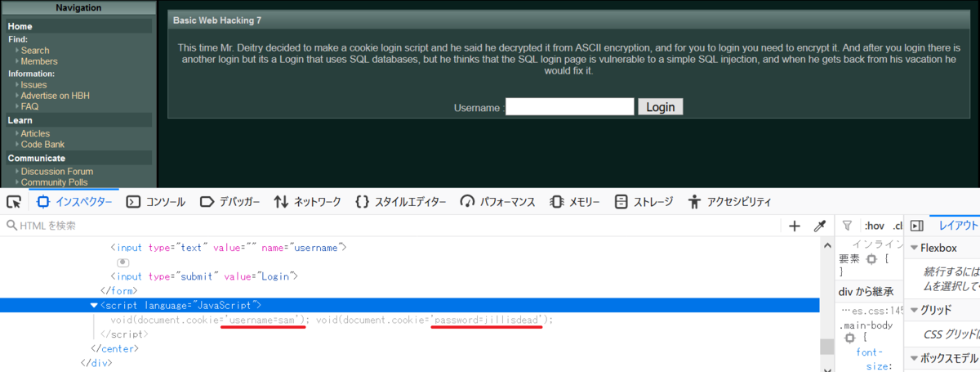Select the input type="text" name="username" row

pos(228,247)
